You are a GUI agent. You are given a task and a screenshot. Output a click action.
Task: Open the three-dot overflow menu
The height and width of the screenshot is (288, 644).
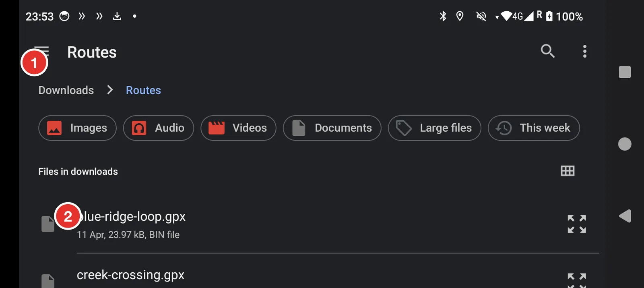pyautogui.click(x=585, y=51)
